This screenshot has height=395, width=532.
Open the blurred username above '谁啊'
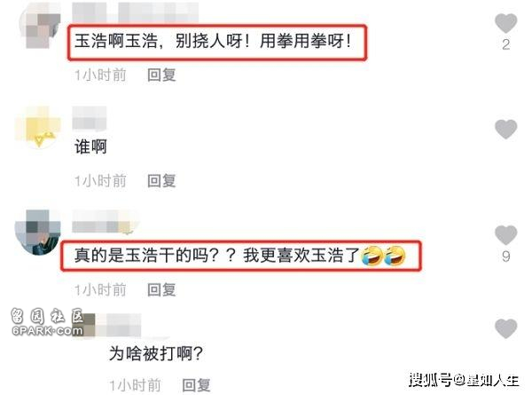coord(90,118)
